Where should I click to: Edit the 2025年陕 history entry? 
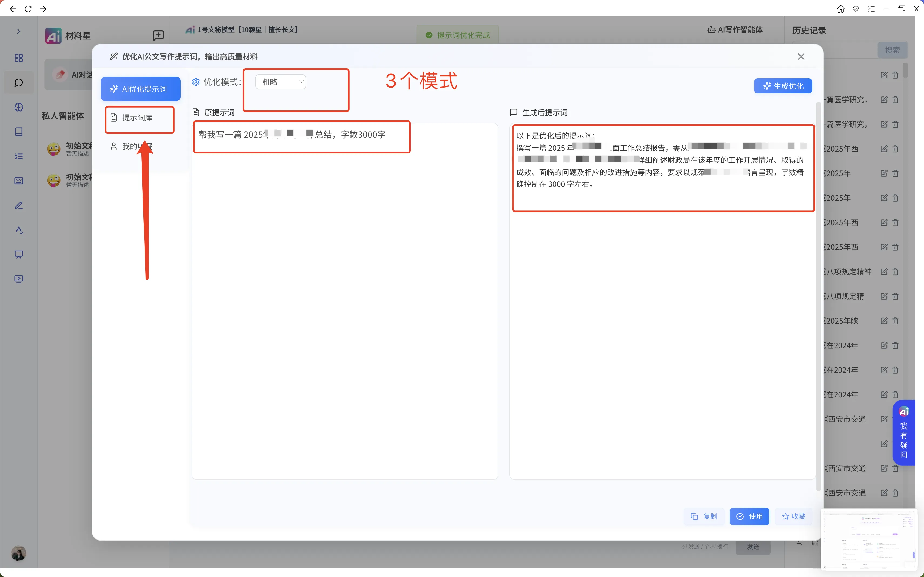click(x=883, y=321)
